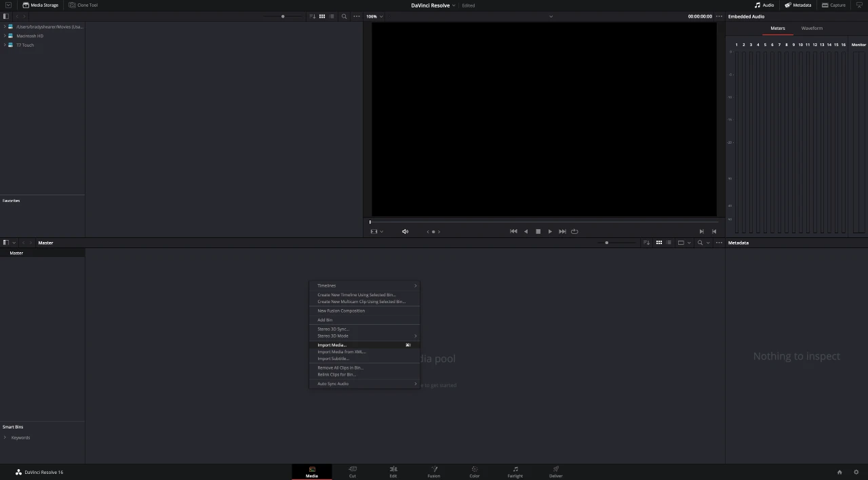Mute the viewer audio
This screenshot has width=868, height=480.
tap(405, 231)
